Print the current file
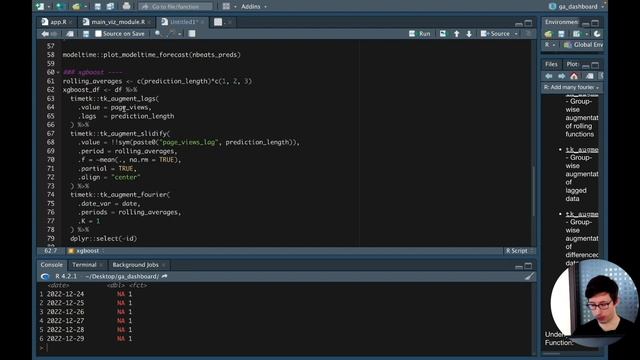The image size is (640, 360). [127, 6]
